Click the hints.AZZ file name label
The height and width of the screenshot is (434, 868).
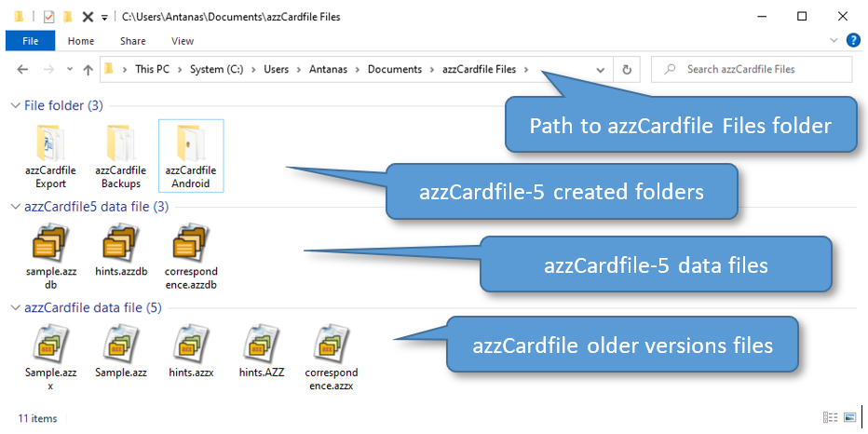tap(262, 373)
